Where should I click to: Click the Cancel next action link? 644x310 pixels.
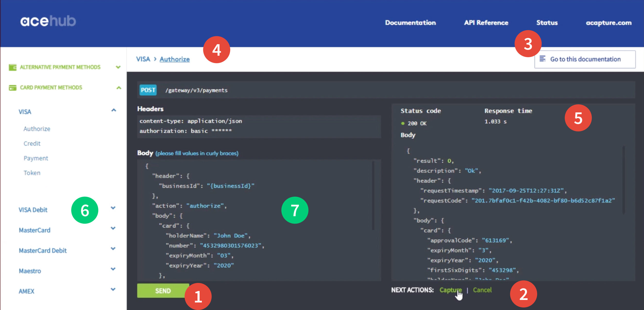coord(482,290)
